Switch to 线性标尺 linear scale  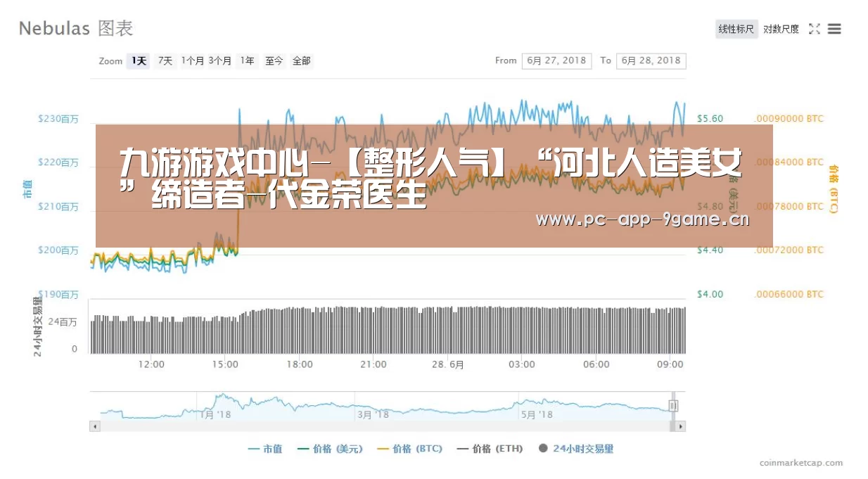coord(736,29)
